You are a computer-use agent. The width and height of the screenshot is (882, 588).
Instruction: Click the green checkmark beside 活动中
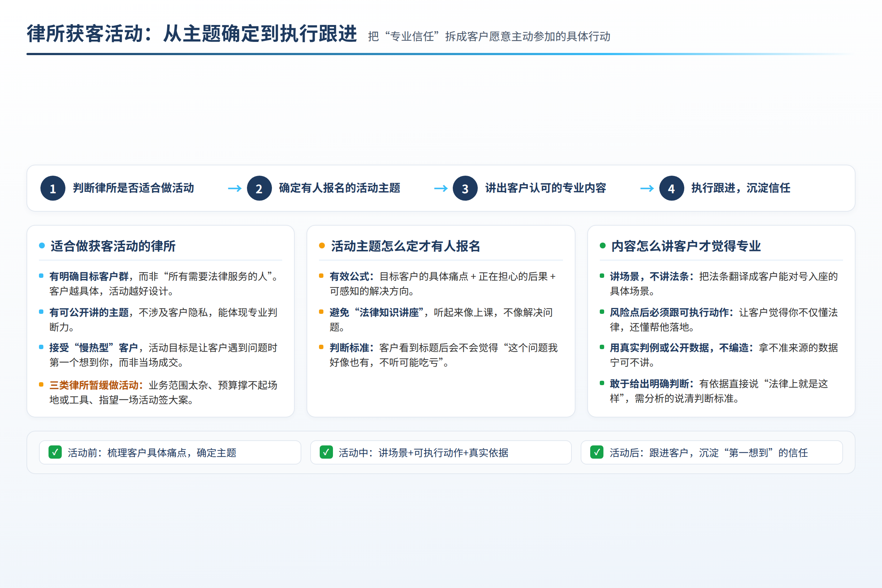(x=326, y=452)
